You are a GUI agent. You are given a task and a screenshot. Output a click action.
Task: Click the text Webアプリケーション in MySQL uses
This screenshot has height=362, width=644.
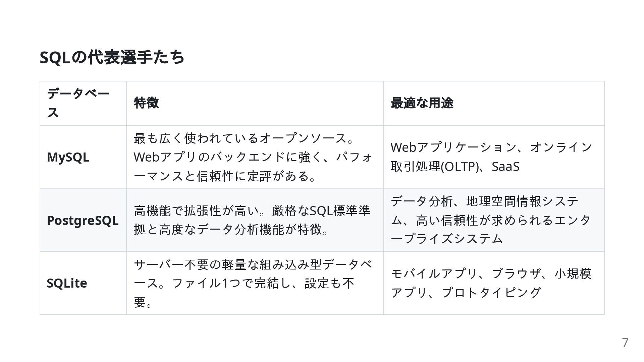coord(454,147)
